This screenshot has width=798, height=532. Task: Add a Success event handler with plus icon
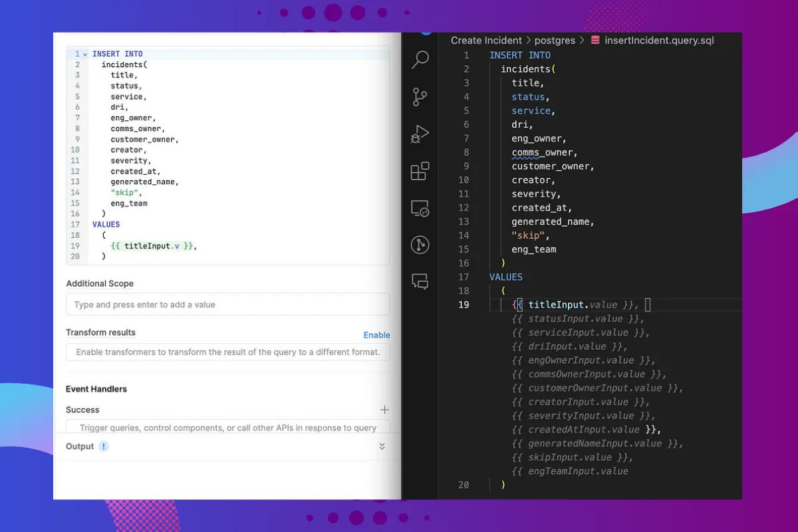click(x=384, y=410)
